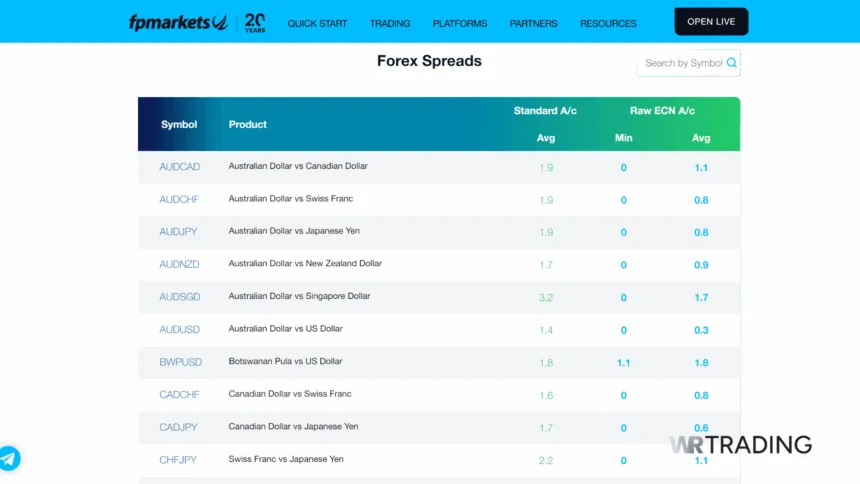Screen dimensions: 860x484
Task: Click AUDSGD standard average 3.2
Action: (x=546, y=297)
